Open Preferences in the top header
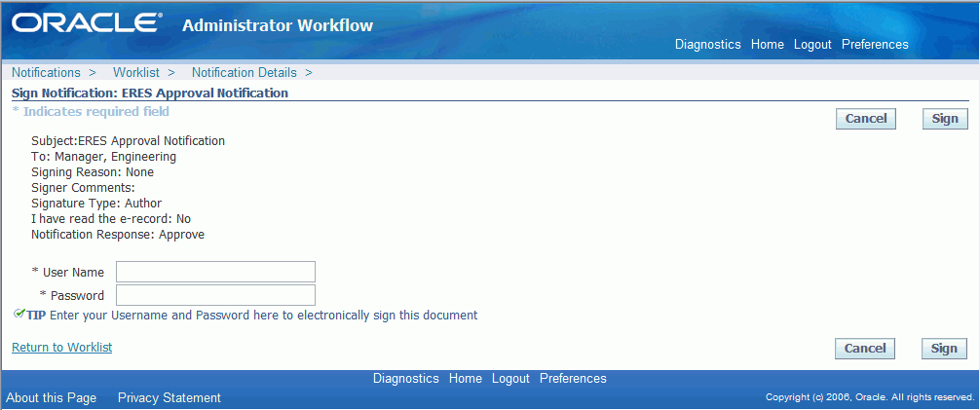 (x=875, y=45)
